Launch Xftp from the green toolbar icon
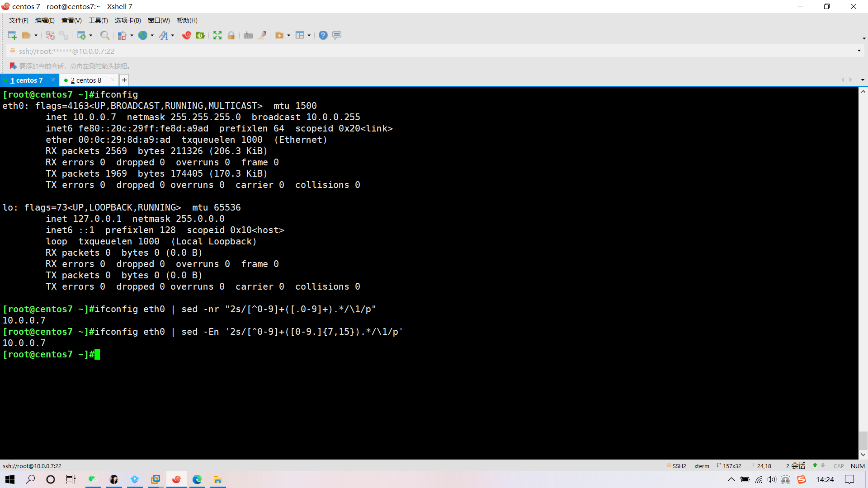Screen dimensions: 868x488 200,35
